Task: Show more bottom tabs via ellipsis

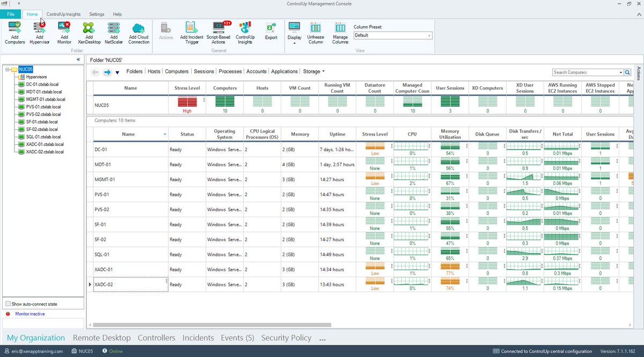Action: 322,338
